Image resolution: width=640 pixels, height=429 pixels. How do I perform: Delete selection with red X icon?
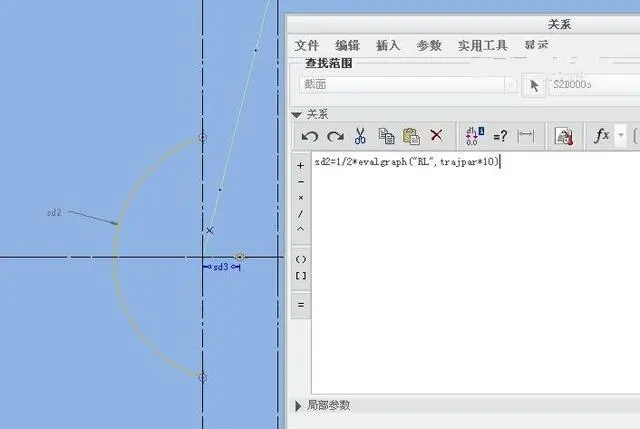437,135
